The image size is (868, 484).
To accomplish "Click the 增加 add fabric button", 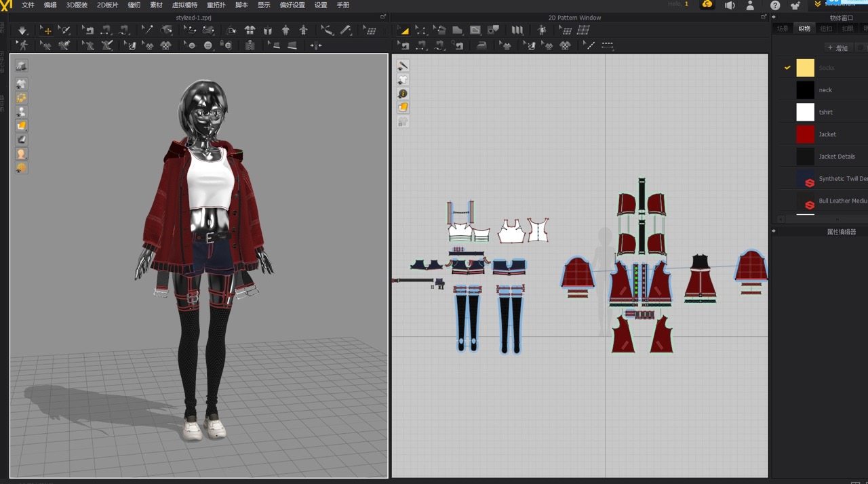I will [837, 48].
